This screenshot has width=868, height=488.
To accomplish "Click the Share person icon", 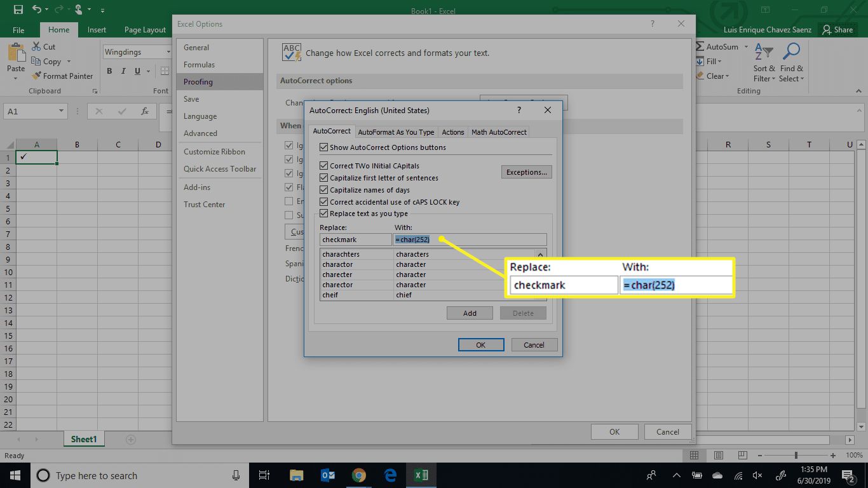I will pos(827,29).
